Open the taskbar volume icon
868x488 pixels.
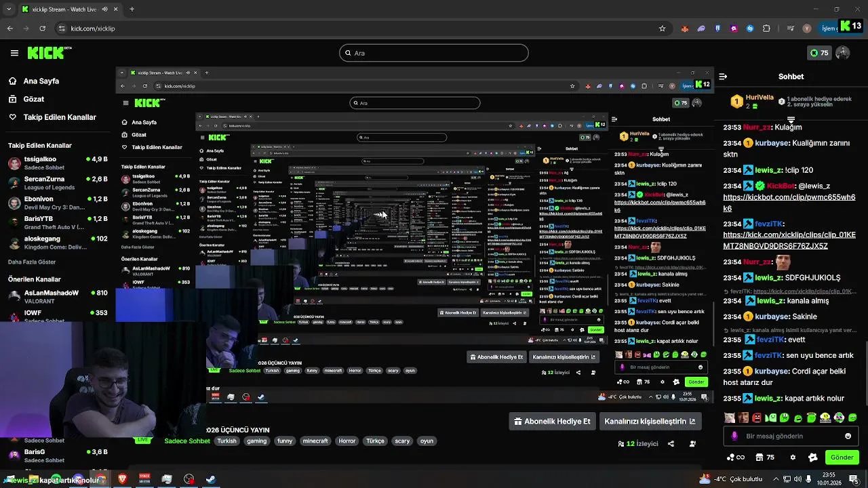799,479
